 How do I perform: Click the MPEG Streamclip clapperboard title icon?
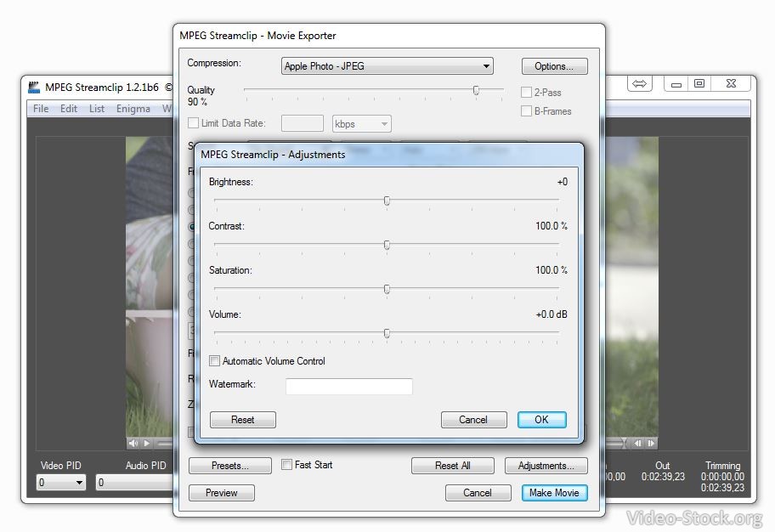pos(34,88)
